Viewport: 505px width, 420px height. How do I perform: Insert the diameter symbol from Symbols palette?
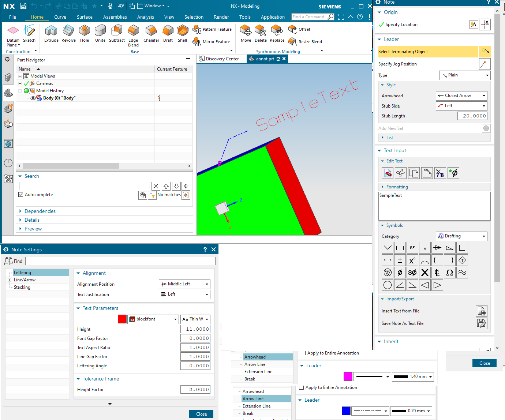(x=400, y=272)
